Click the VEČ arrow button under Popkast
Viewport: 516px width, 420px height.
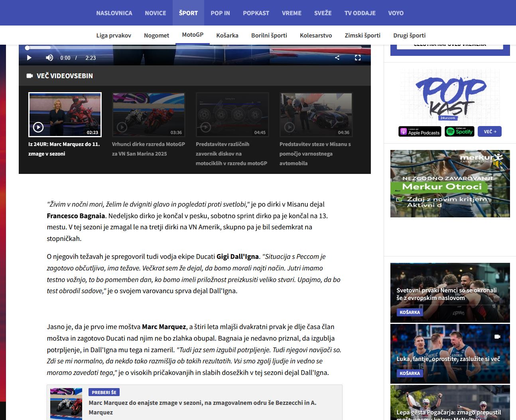tap(489, 132)
